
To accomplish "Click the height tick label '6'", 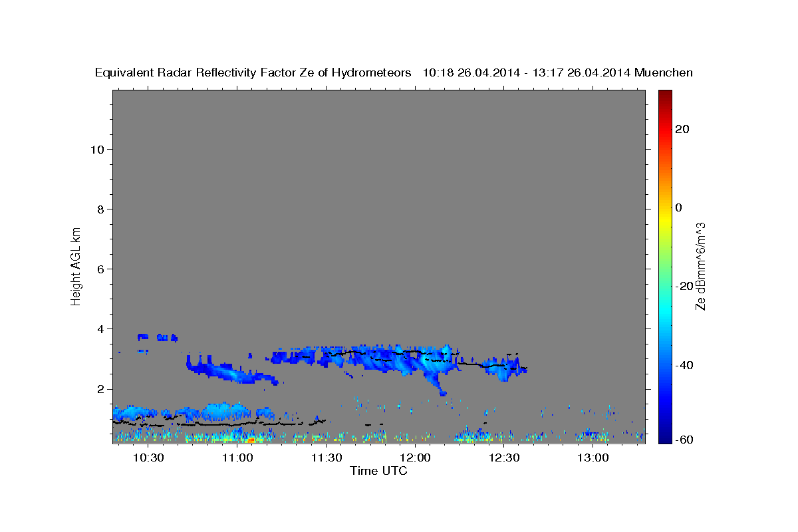I will (101, 269).
